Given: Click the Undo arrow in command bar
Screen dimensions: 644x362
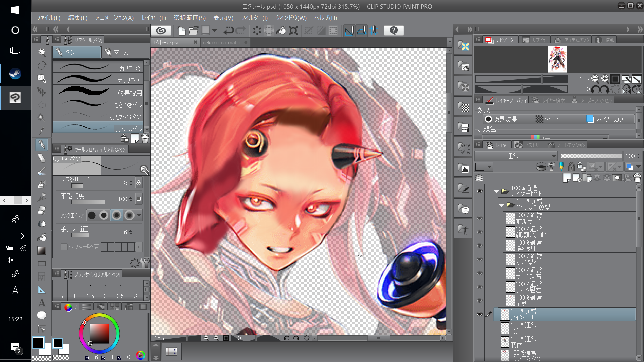Looking at the screenshot, I should 229,31.
